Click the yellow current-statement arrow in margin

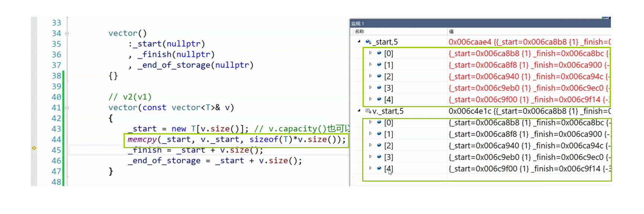[x=34, y=148]
